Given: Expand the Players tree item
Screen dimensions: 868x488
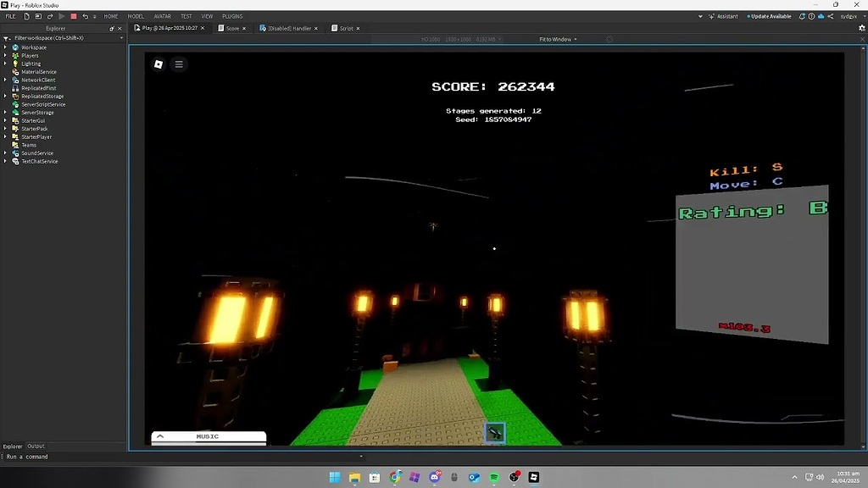Looking at the screenshot, I should (7, 55).
